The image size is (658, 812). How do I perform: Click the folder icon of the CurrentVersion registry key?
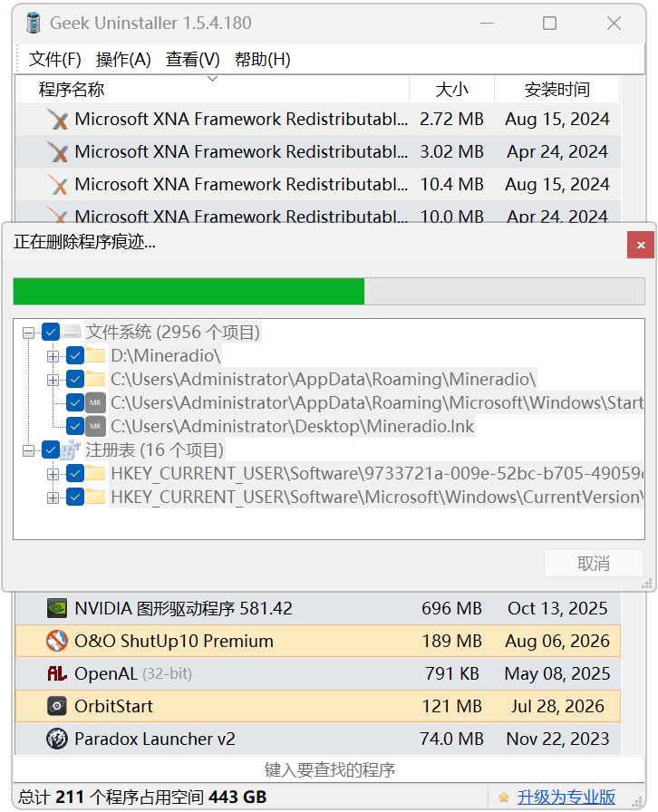95,498
